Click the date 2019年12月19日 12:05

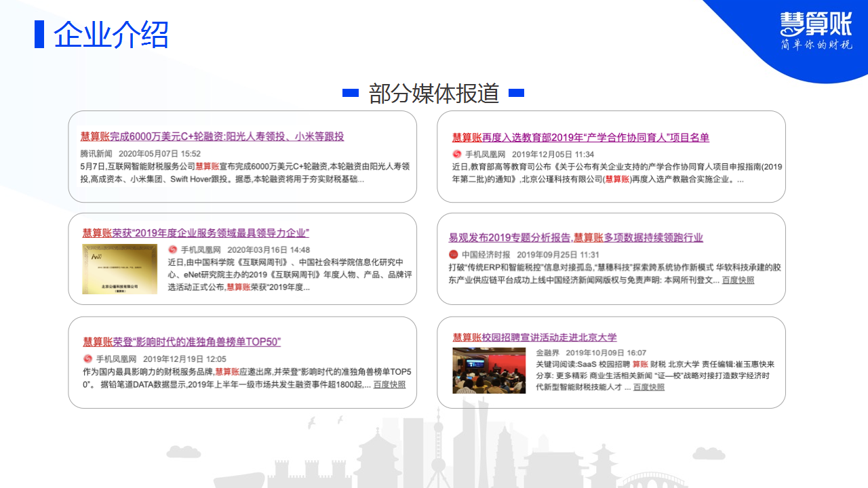coord(184,359)
